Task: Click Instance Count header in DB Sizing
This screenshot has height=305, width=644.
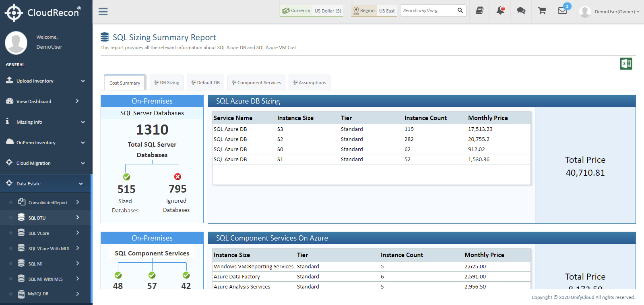Action: 425,118
